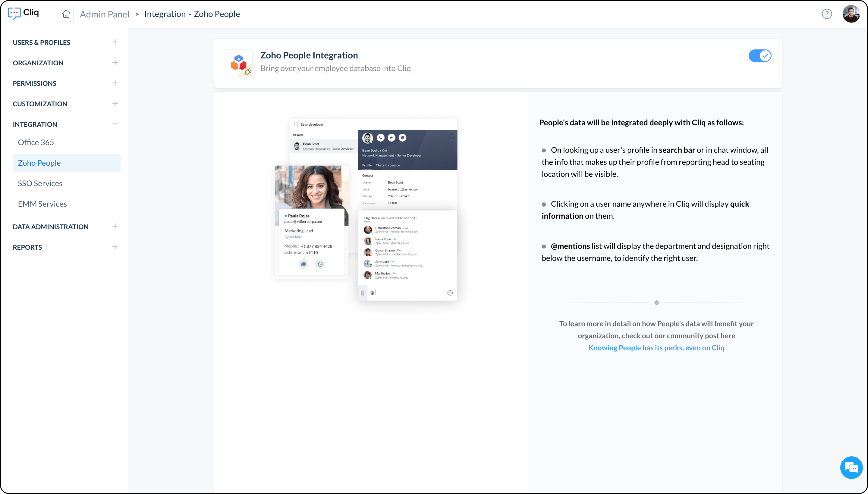Click the Customization label
868x494 pixels.
tap(40, 104)
